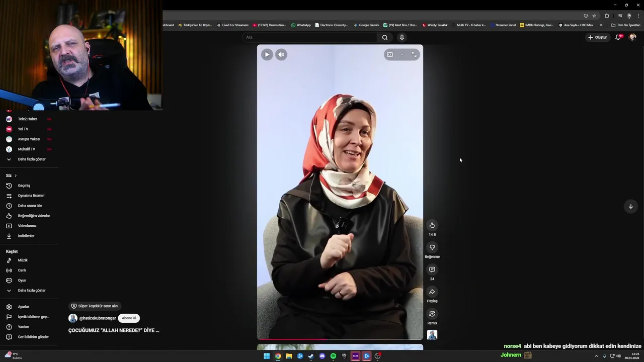Like the Short with 14 B likes

tap(432, 225)
